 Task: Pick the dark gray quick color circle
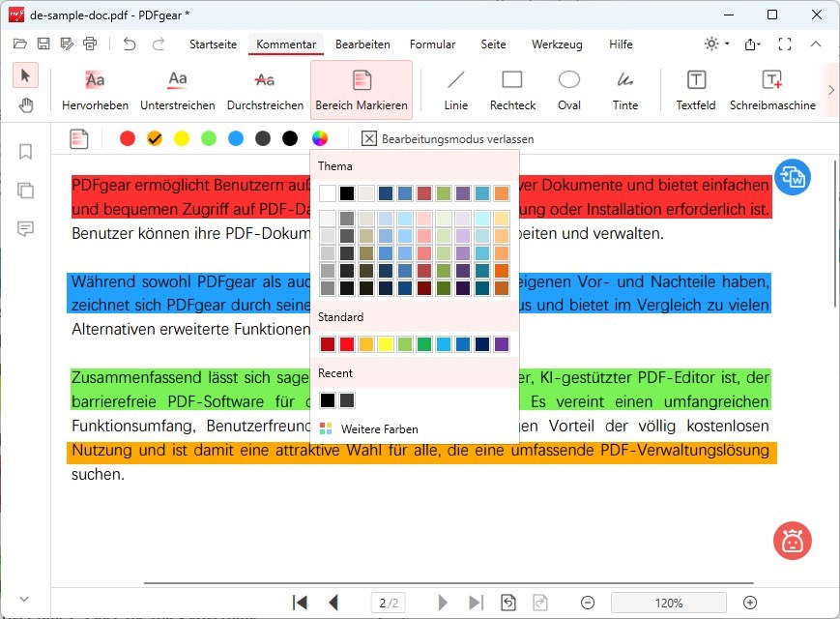(x=263, y=138)
